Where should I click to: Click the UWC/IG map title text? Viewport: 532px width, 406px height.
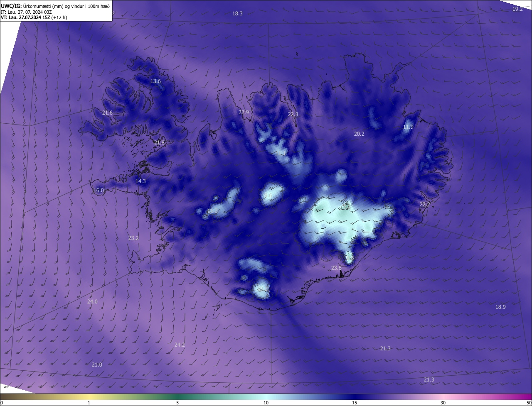point(55,6)
